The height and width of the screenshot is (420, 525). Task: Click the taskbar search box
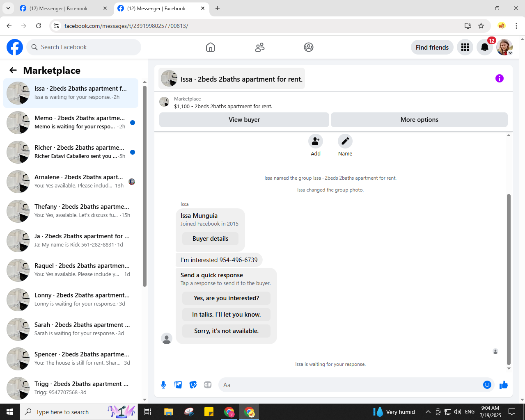pos(79,412)
